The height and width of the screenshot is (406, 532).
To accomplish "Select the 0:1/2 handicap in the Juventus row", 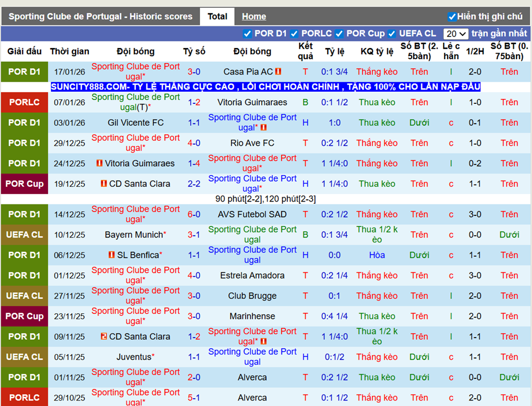I will coord(335,356).
